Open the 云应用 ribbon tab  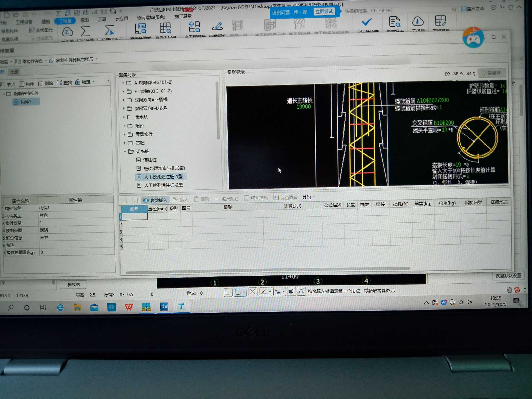[x=121, y=18]
